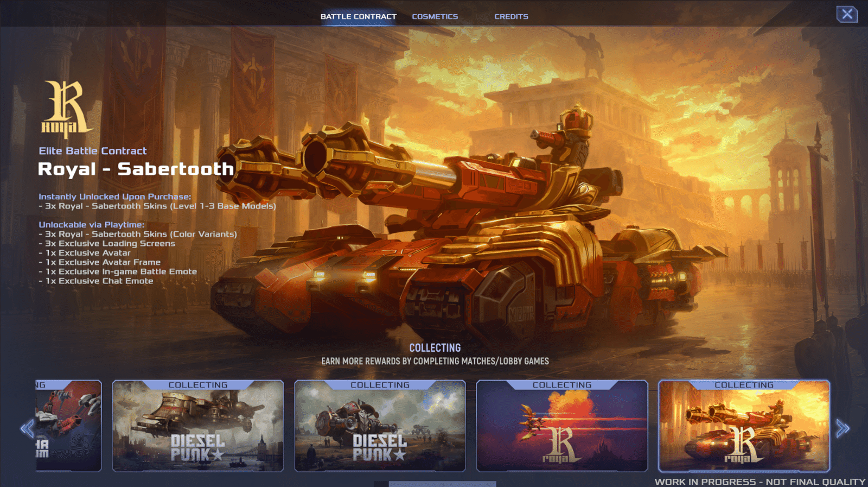Click the "Unlockable via Playtime:" heading
This screenshot has height=487, width=868.
92,225
